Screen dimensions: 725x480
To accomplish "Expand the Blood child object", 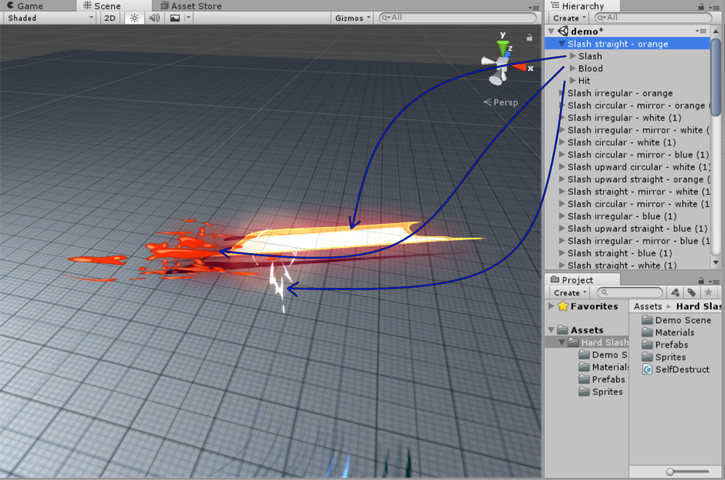I will click(x=573, y=68).
